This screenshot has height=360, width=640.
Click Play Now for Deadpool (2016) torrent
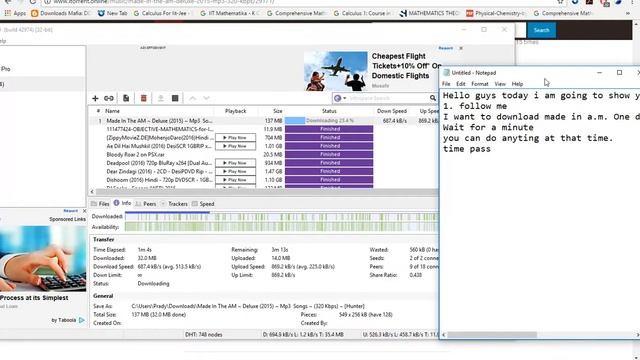236,163
